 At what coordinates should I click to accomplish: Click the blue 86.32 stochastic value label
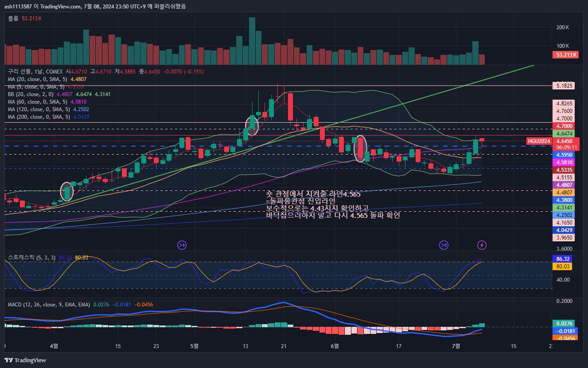[x=565, y=258]
